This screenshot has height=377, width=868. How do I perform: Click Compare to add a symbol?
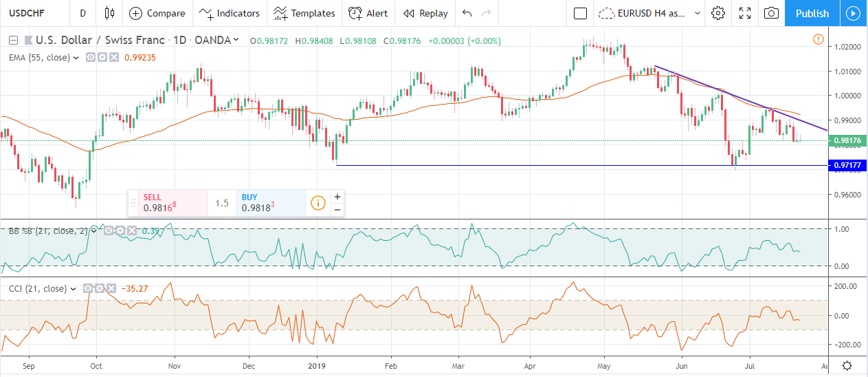pyautogui.click(x=157, y=13)
